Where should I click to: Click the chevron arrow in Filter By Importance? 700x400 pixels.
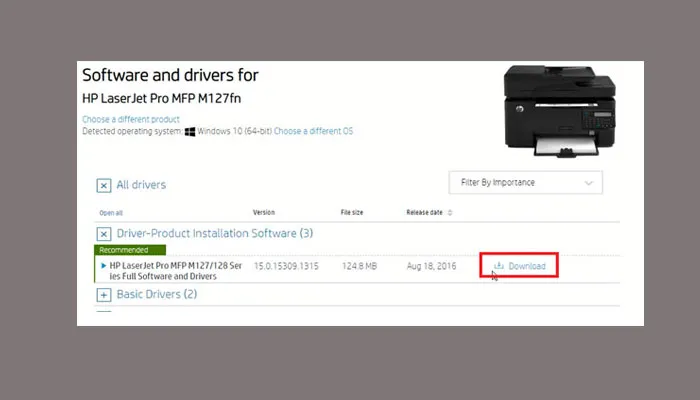(588, 183)
